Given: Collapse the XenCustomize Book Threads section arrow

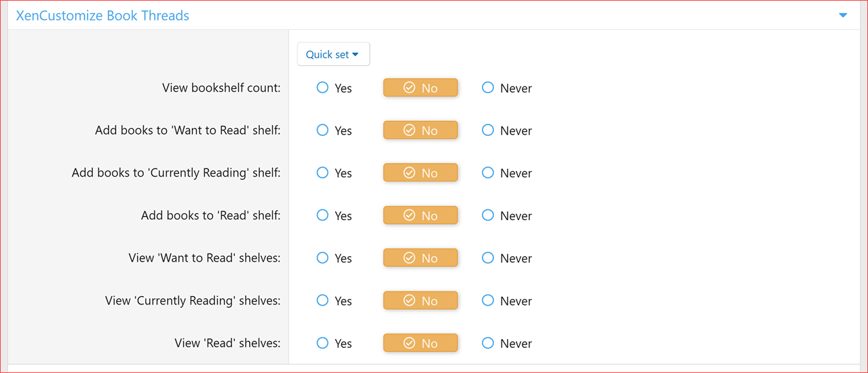Looking at the screenshot, I should (x=843, y=15).
